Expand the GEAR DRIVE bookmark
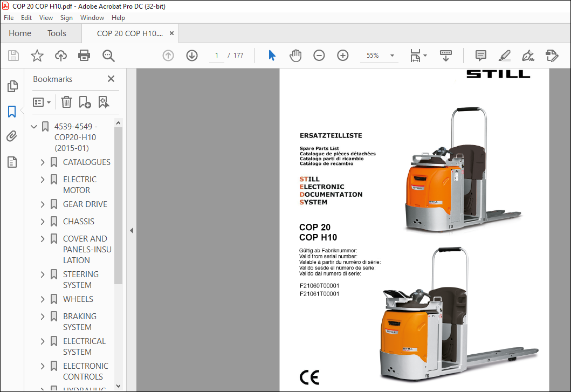Image resolution: width=571 pixels, height=392 pixels. click(x=43, y=204)
